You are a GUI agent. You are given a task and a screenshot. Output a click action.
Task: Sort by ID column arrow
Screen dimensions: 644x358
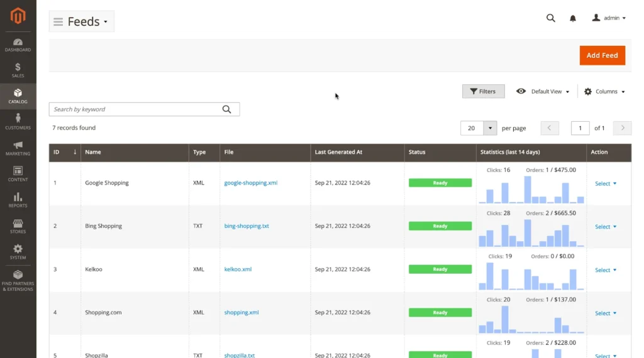pyautogui.click(x=75, y=152)
